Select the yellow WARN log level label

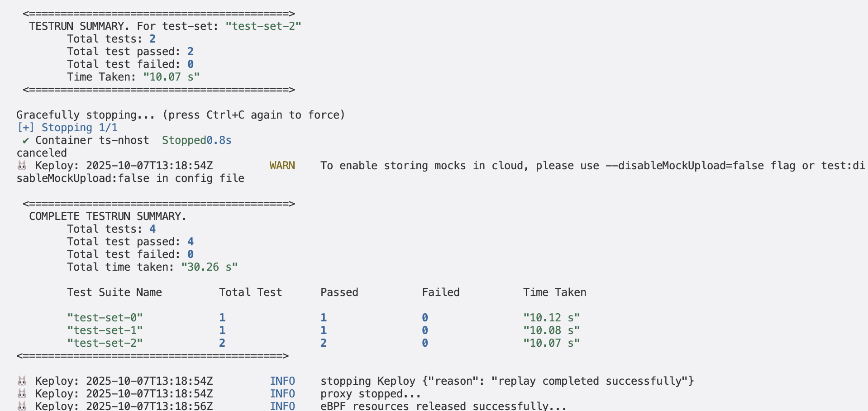pyautogui.click(x=282, y=166)
